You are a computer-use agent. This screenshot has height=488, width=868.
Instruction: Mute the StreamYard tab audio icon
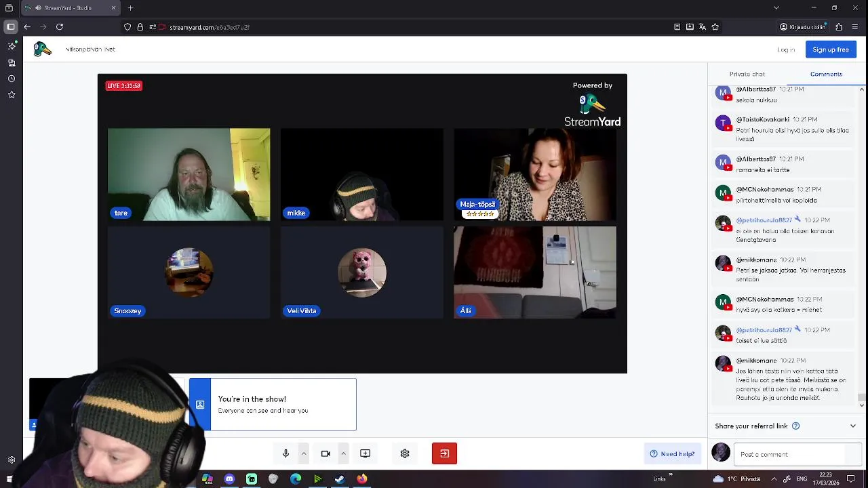38,8
